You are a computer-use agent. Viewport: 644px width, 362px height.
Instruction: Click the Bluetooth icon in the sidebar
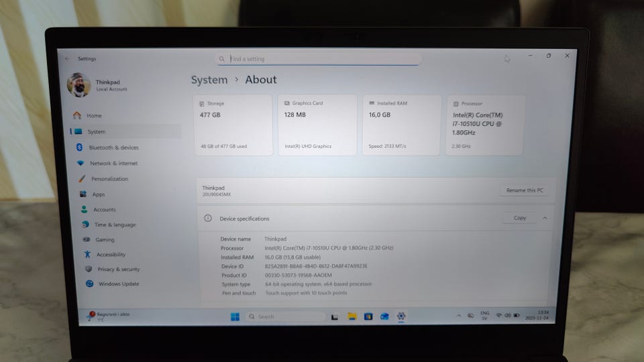[80, 147]
